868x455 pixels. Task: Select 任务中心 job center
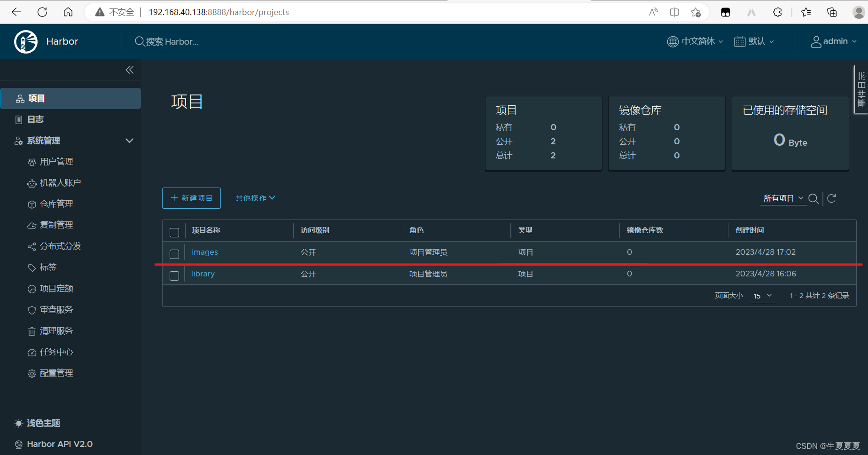point(56,352)
